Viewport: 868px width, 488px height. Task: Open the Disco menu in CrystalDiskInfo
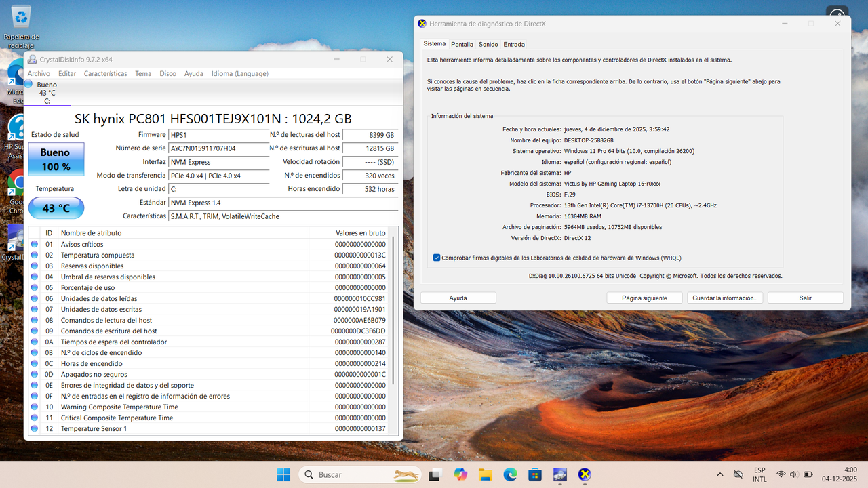[167, 73]
